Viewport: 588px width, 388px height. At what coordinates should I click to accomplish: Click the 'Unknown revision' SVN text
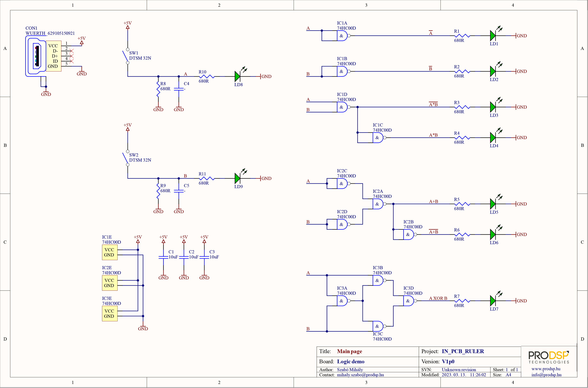click(459, 370)
